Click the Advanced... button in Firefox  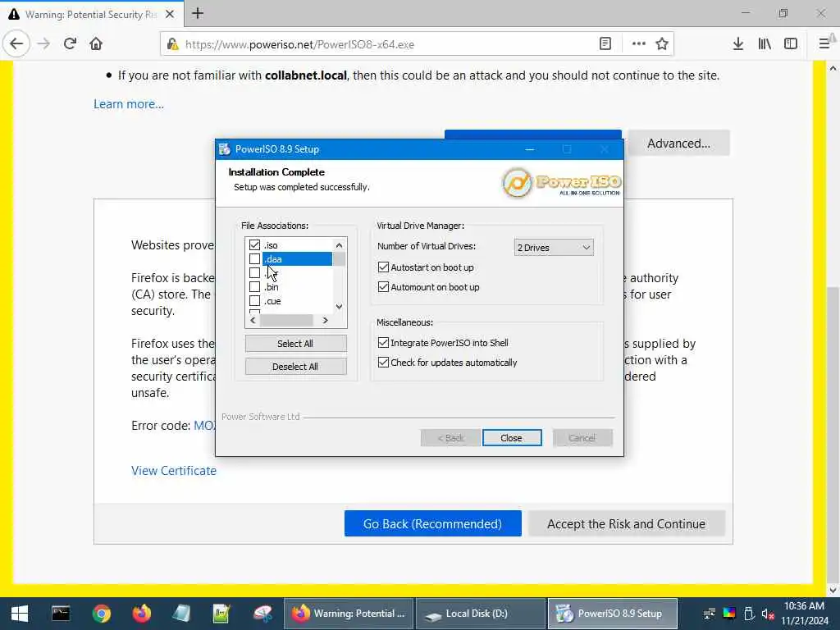678,143
